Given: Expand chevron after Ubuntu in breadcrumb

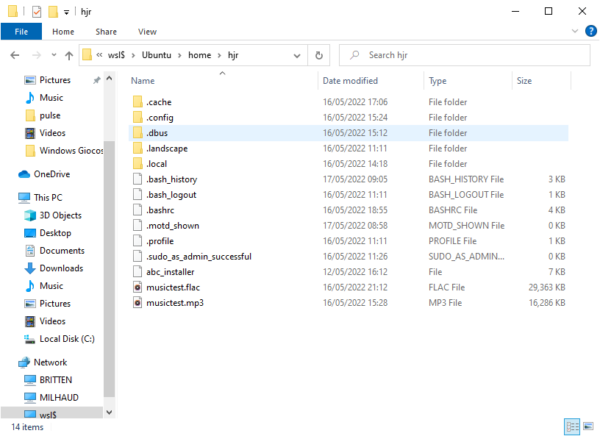Looking at the screenshot, I should click(x=179, y=56).
